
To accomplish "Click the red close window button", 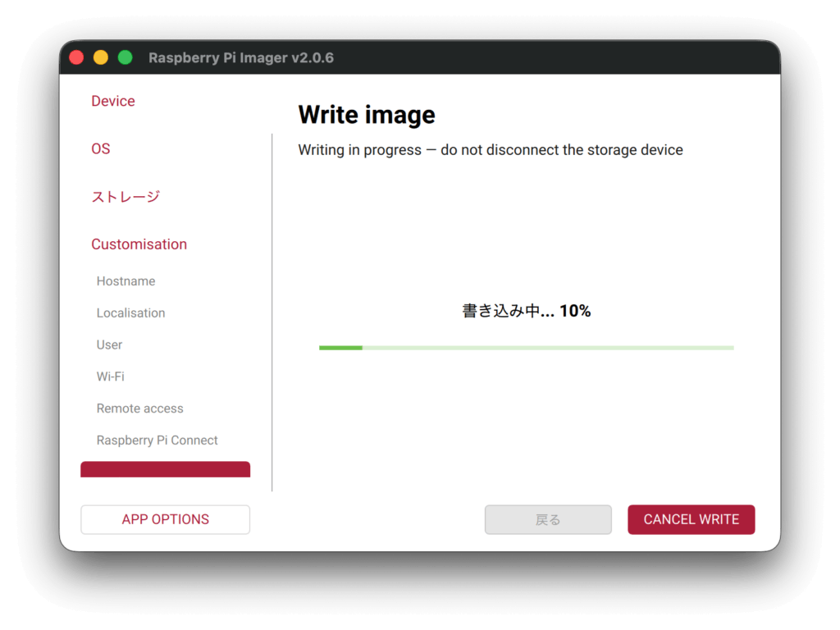I will coord(76,57).
